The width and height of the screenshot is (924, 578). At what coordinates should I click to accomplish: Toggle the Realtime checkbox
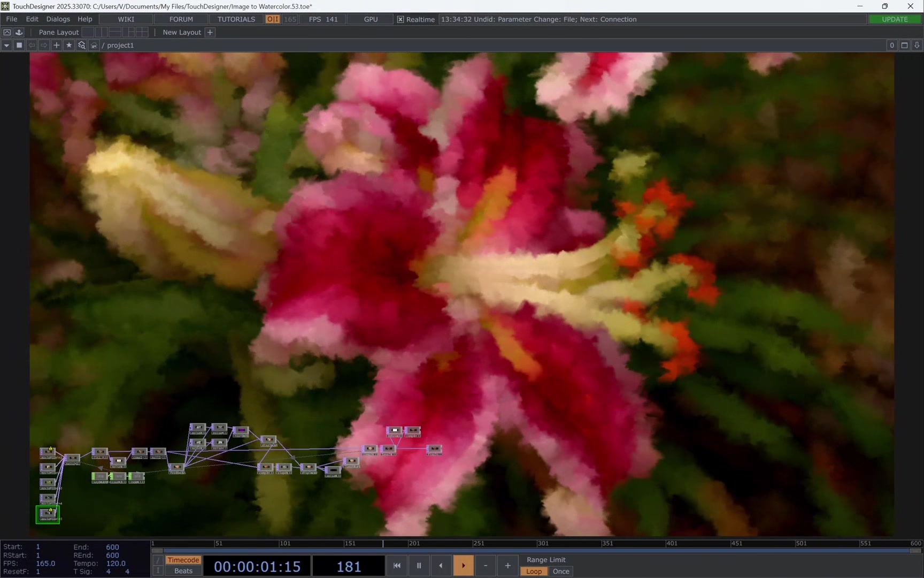point(401,19)
